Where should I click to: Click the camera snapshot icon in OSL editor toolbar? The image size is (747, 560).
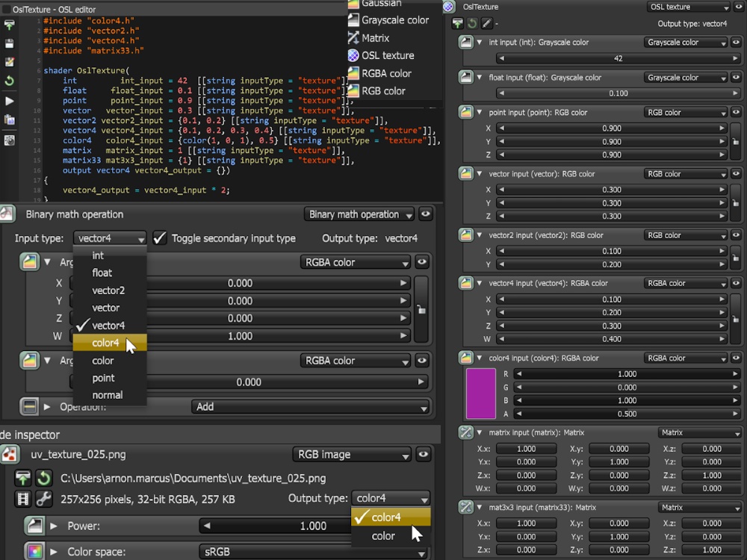9,140
